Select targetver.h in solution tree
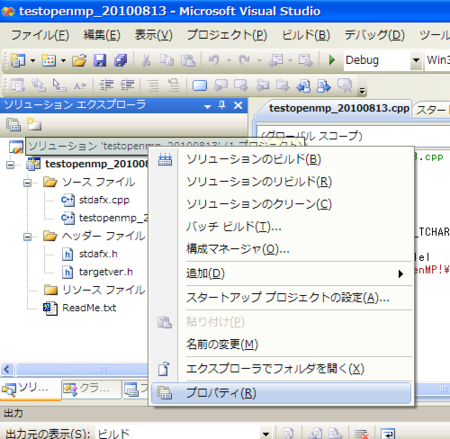Viewport: 450px width, 439px height. (106, 272)
